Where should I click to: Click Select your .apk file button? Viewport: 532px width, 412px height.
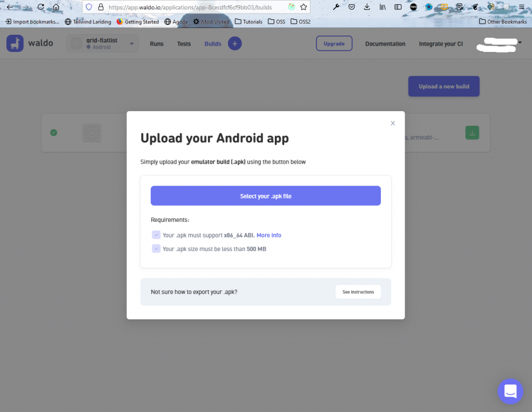click(x=265, y=196)
